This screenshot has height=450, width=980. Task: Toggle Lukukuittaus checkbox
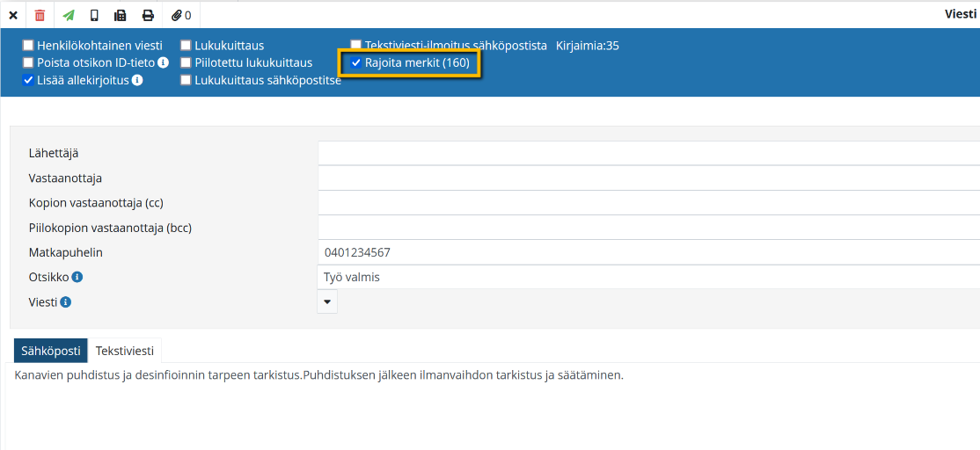[x=186, y=46]
